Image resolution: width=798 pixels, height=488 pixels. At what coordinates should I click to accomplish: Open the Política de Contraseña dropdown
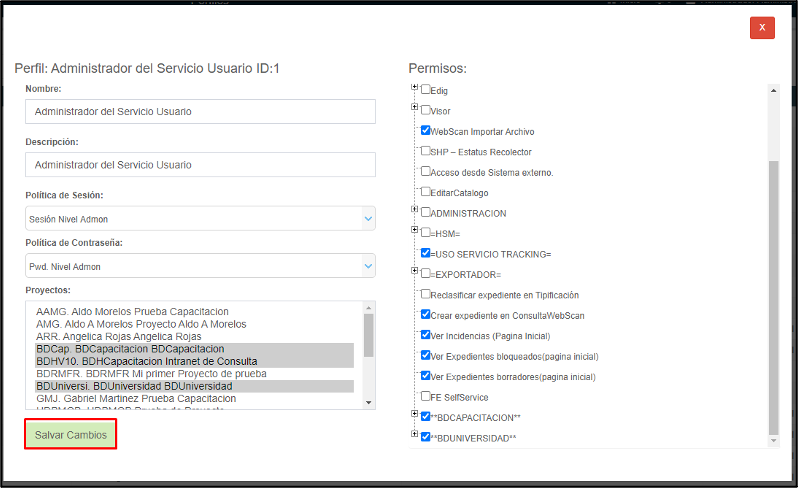pyautogui.click(x=200, y=266)
